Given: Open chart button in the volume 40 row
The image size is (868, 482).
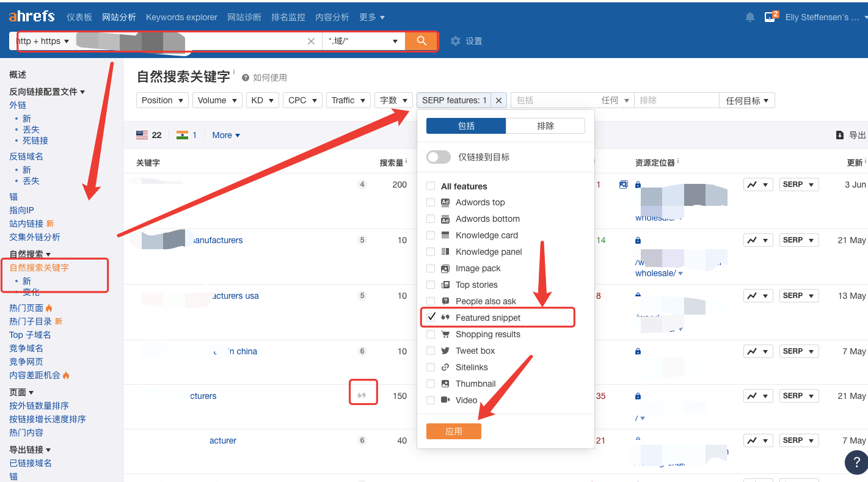Looking at the screenshot, I should [x=759, y=440].
